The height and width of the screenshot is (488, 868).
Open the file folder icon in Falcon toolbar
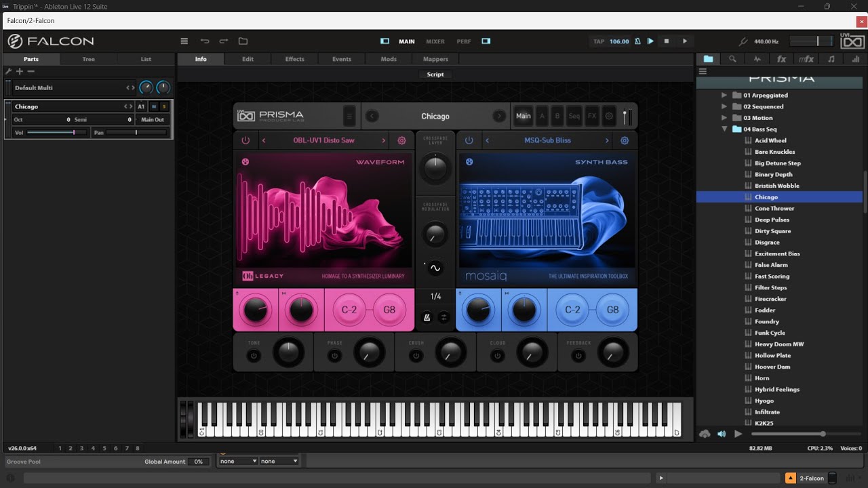[x=243, y=41]
